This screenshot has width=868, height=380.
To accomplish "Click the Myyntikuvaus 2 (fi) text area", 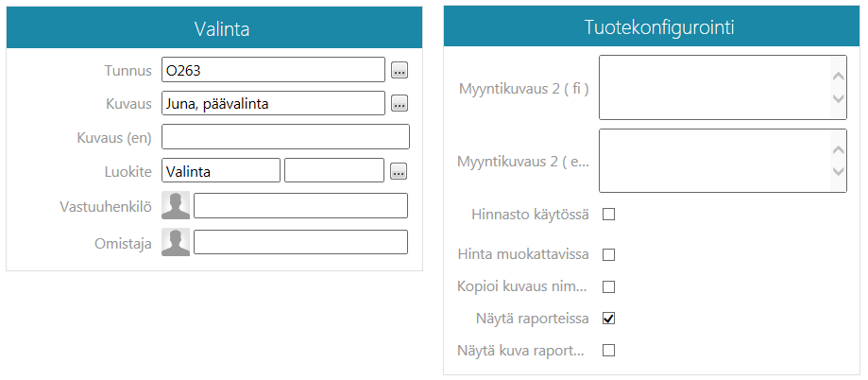I will pos(714,88).
